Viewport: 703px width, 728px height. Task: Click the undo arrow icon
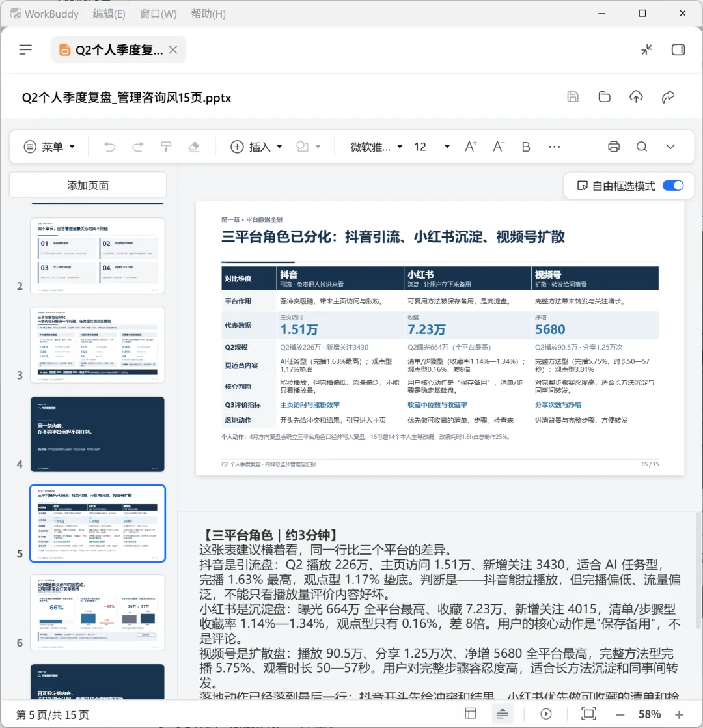[109, 147]
